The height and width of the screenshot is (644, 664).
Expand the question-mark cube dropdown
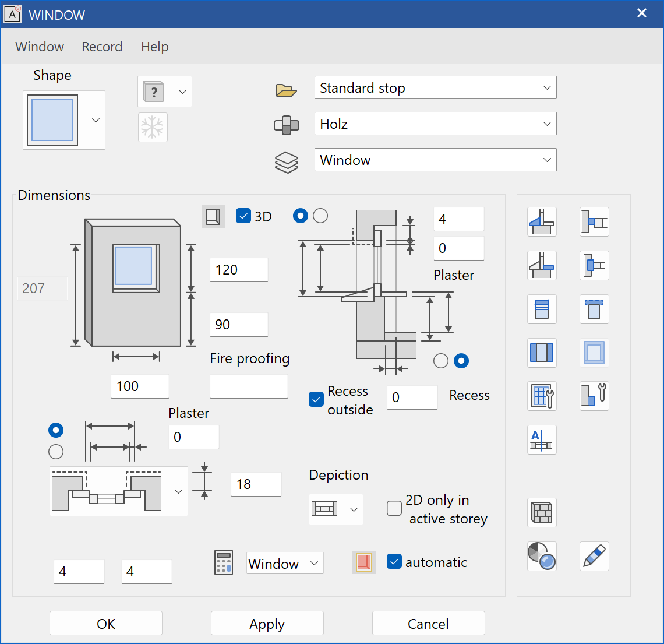point(165,92)
